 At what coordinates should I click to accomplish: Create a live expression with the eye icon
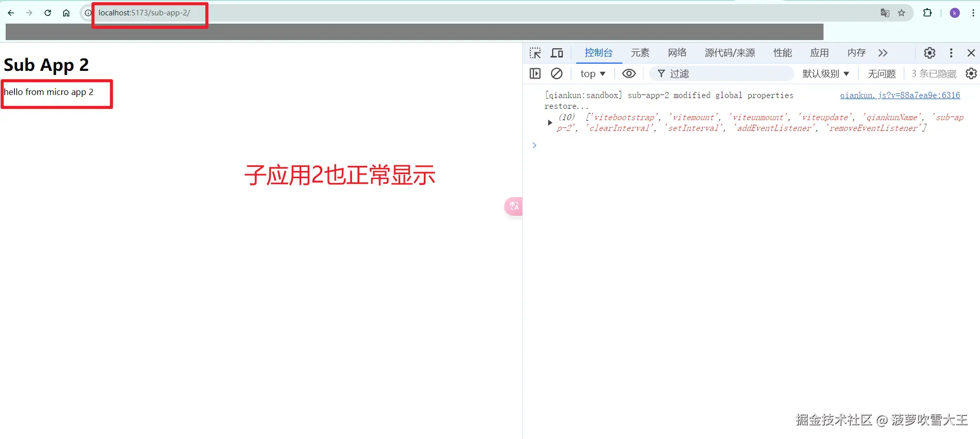[629, 74]
